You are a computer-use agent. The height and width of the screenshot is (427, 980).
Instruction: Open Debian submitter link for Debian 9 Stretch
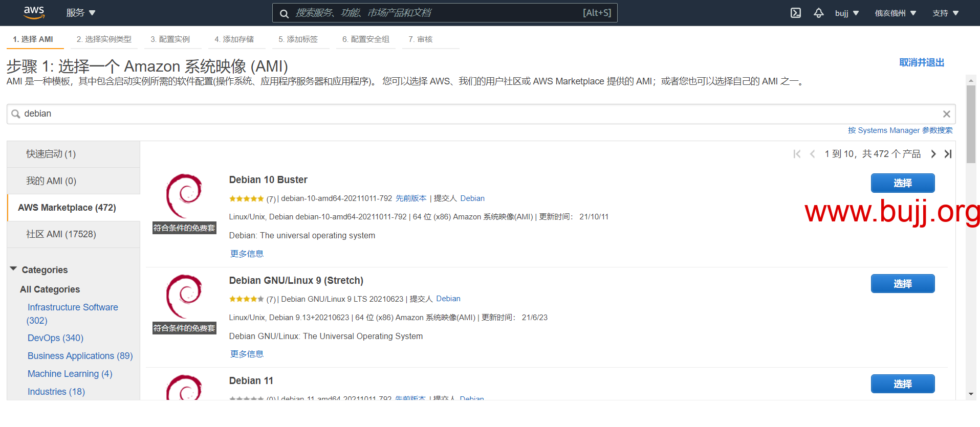point(448,299)
